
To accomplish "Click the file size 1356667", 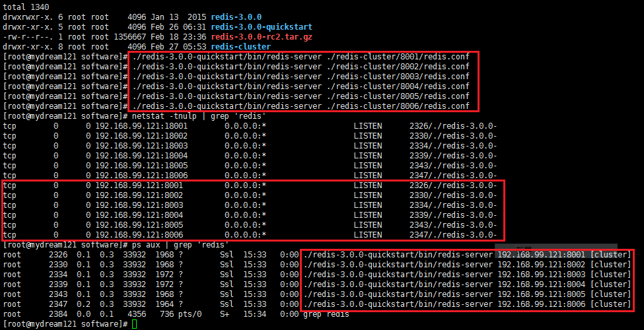I will (128, 37).
